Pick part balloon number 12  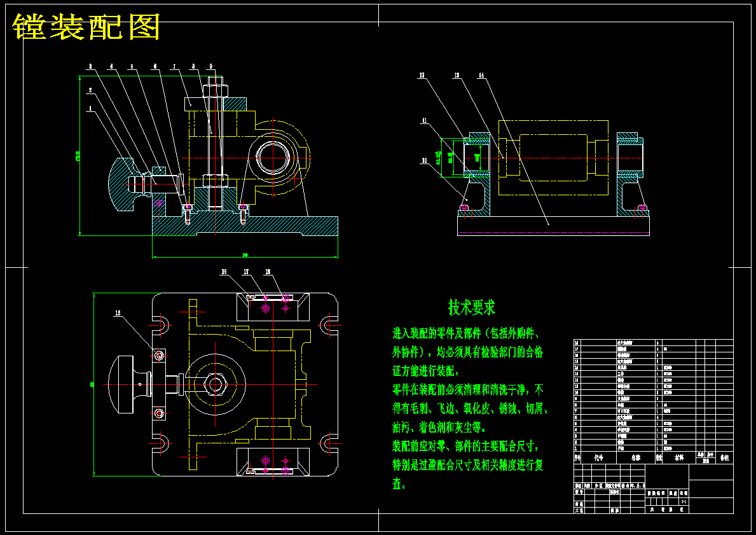[422, 75]
